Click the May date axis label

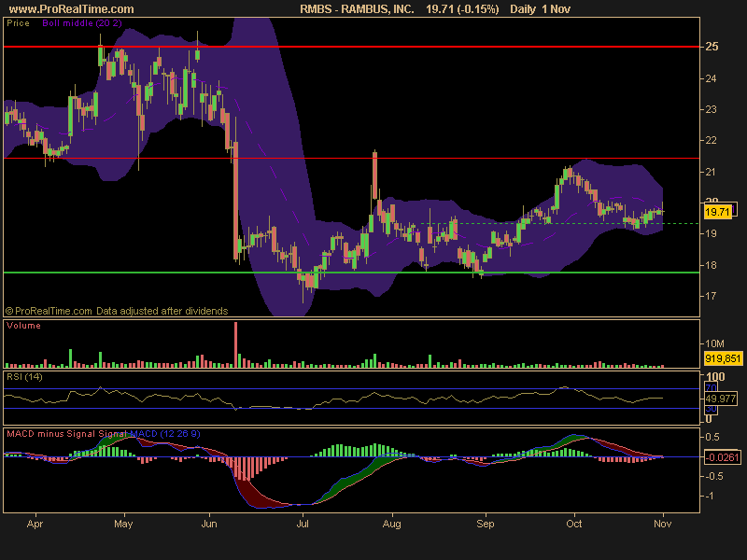[123, 525]
